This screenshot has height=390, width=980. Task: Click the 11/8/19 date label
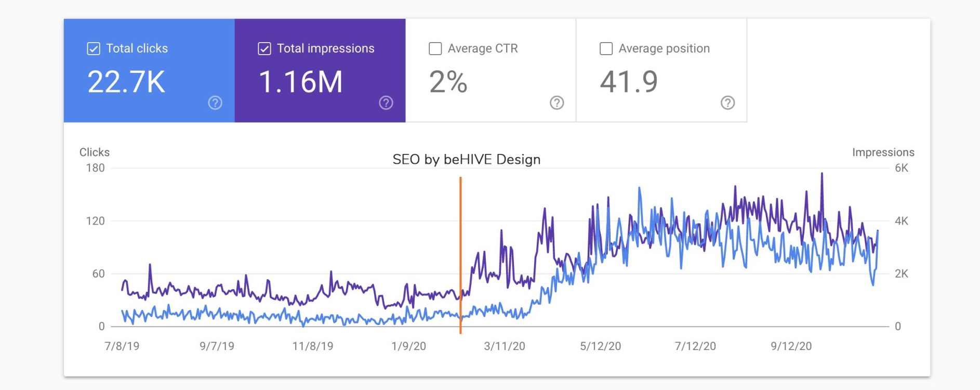(313, 346)
